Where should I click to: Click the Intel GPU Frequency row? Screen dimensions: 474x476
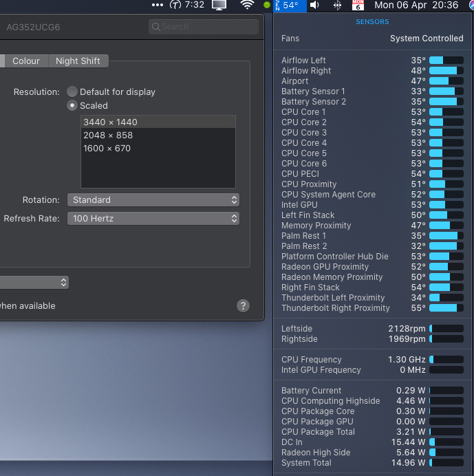pyautogui.click(x=372, y=370)
